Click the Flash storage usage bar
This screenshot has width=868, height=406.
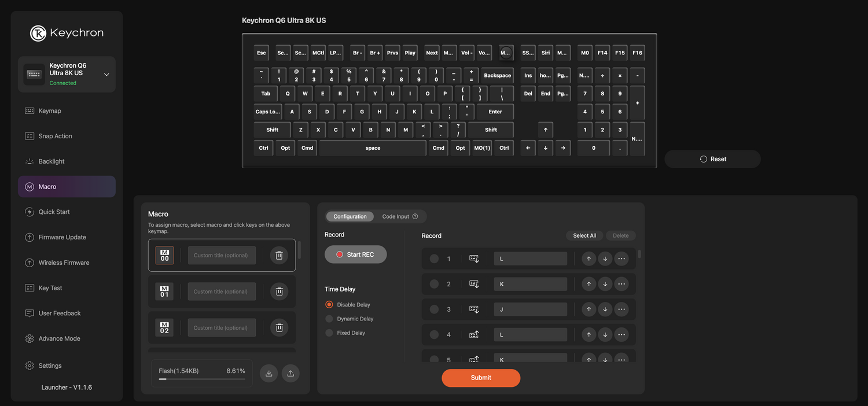point(201,379)
